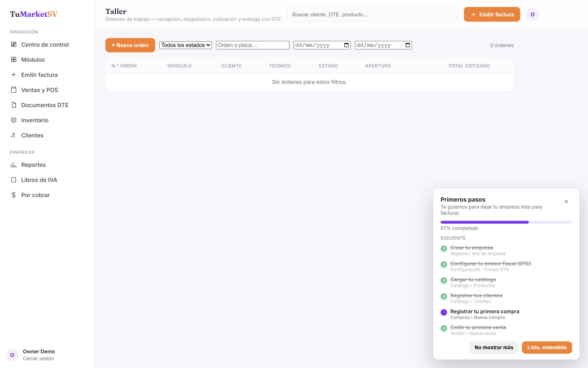Image resolution: width=588 pixels, height=368 pixels.
Task: Click the N.° ORDEN column header
Action: point(124,66)
